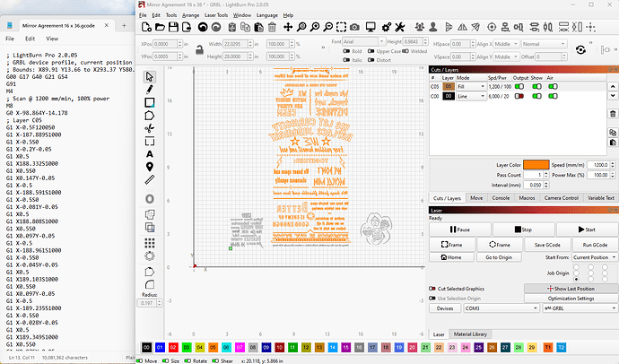Viewport: 619px width, 364px height.
Task: Open the Grid Array tool
Action: coord(149,245)
